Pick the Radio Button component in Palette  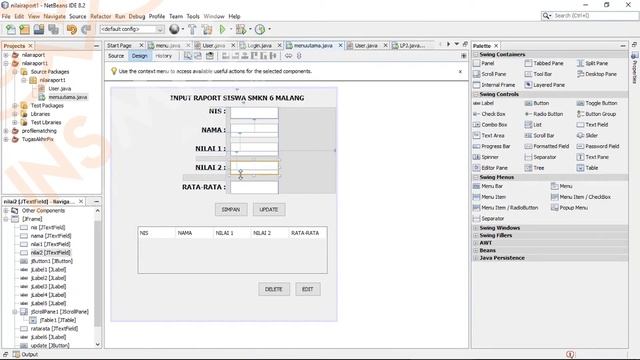pos(544,114)
